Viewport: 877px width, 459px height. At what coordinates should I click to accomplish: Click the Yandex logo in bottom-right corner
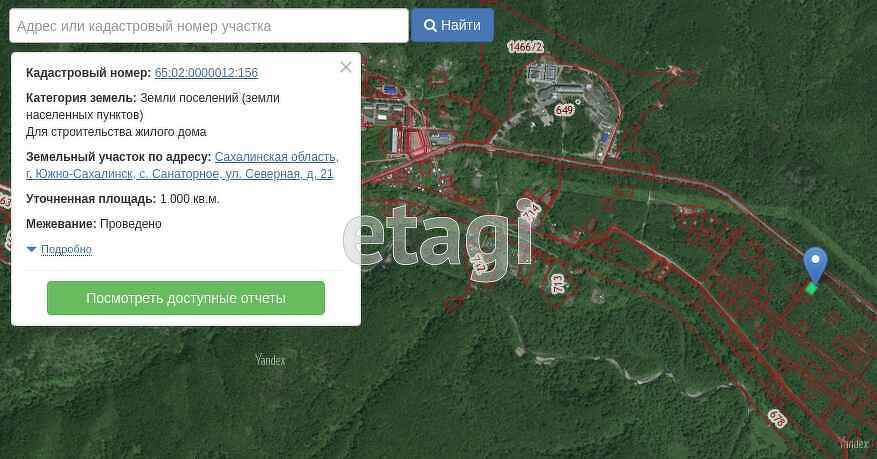click(853, 444)
